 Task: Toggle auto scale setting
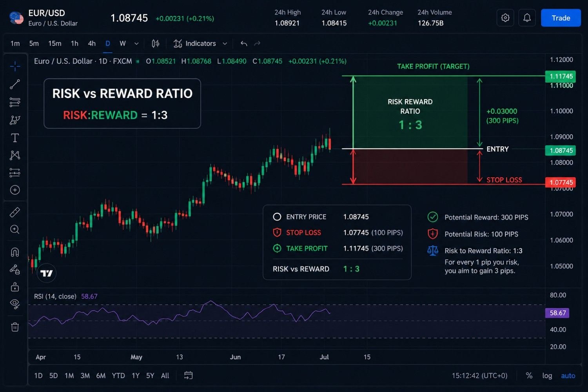568,376
